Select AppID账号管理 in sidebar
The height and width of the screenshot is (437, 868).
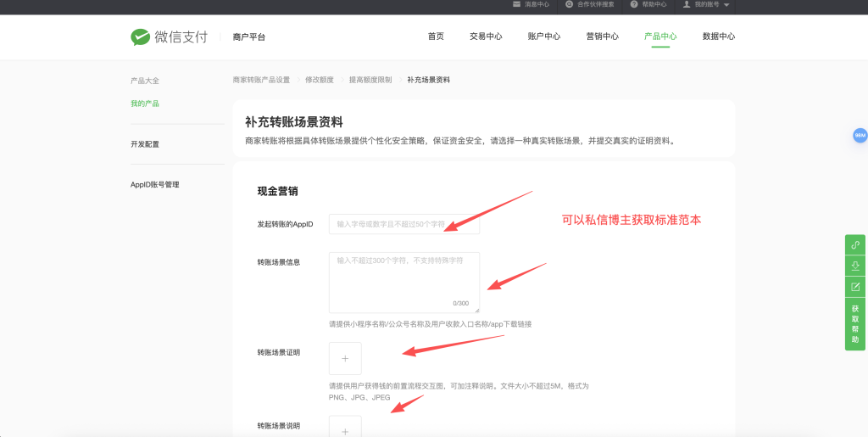(x=155, y=185)
